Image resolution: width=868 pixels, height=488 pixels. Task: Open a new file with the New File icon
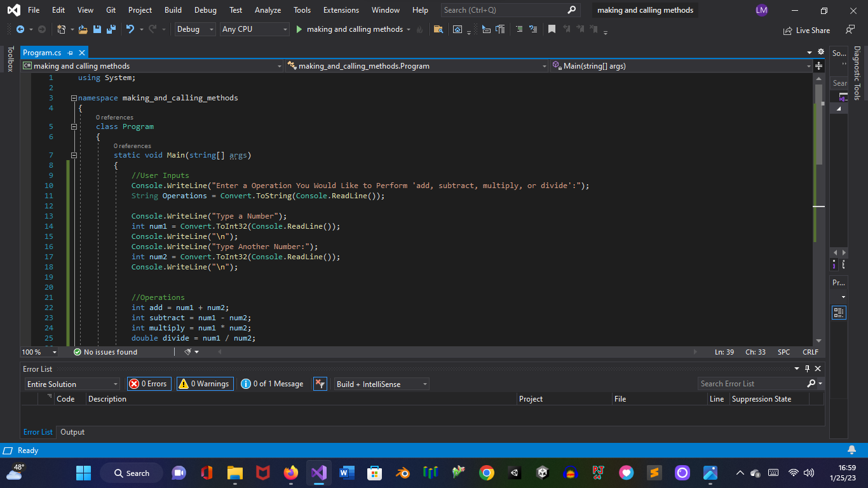62,29
